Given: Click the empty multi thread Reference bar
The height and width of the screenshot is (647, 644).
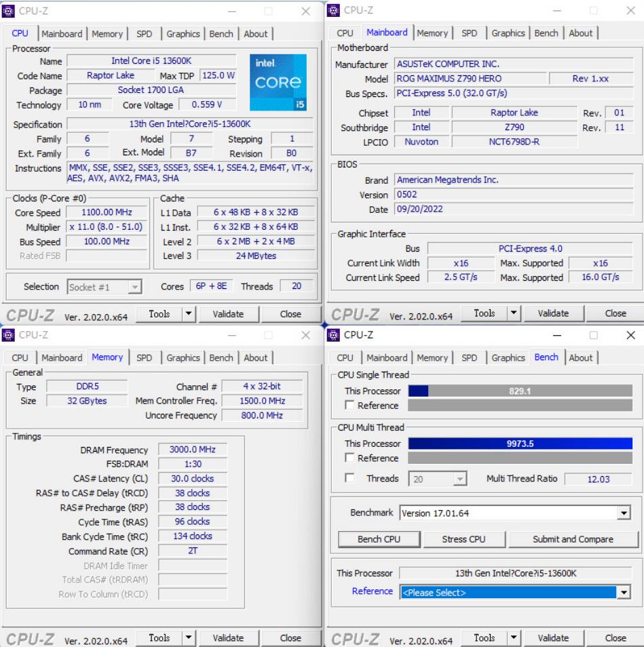Looking at the screenshot, I should pos(520,458).
